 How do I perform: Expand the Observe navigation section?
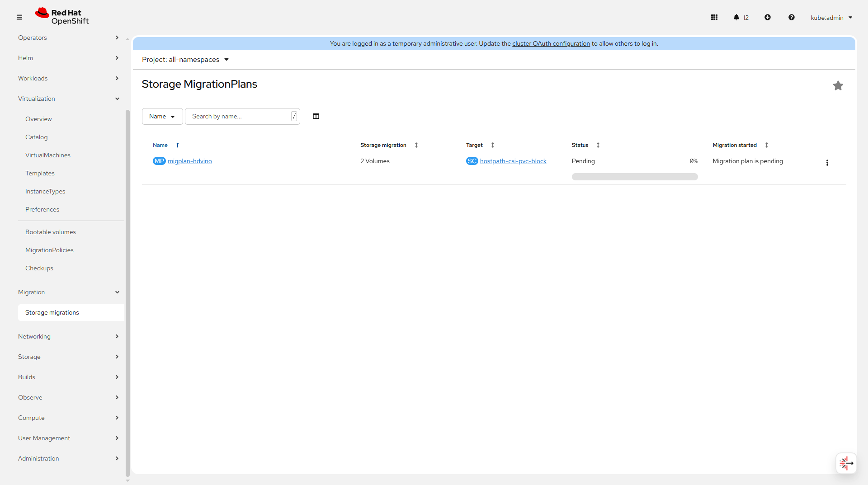[68, 397]
